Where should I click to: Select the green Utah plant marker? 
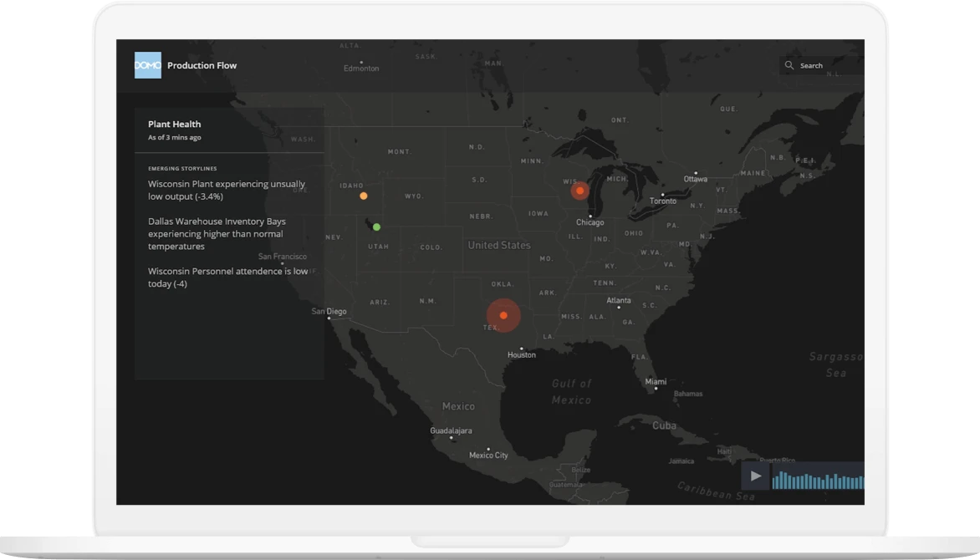[376, 225]
